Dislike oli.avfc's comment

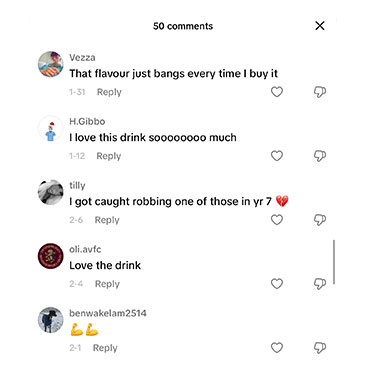[x=320, y=284]
